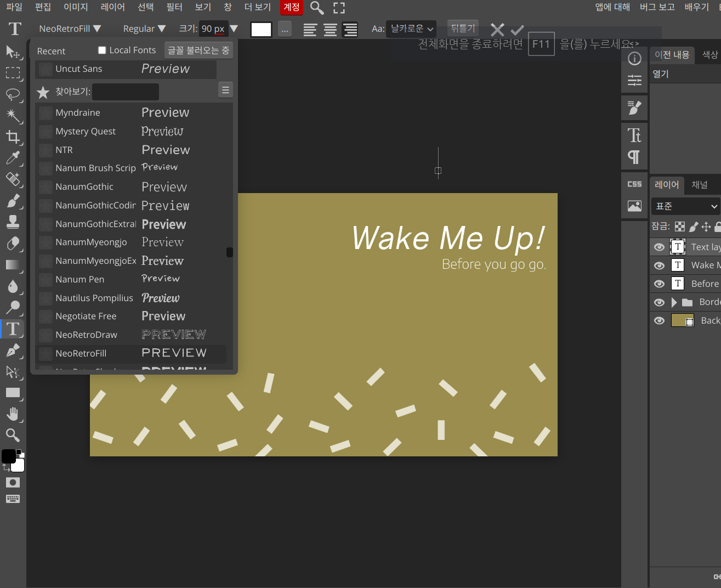Select the Pen tool
Image resolution: width=721 pixels, height=588 pixels.
(x=13, y=350)
